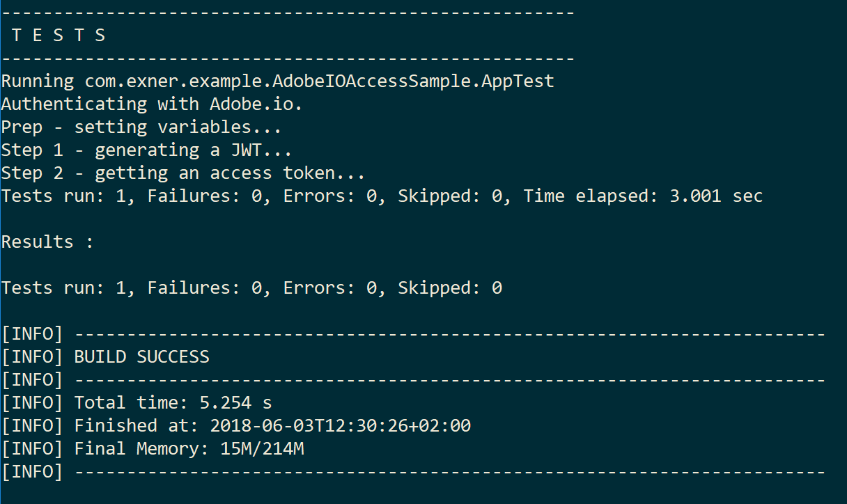Viewport: 847px width, 504px height.
Task: Click the BUILD SUCCESS text
Action: tap(141, 357)
